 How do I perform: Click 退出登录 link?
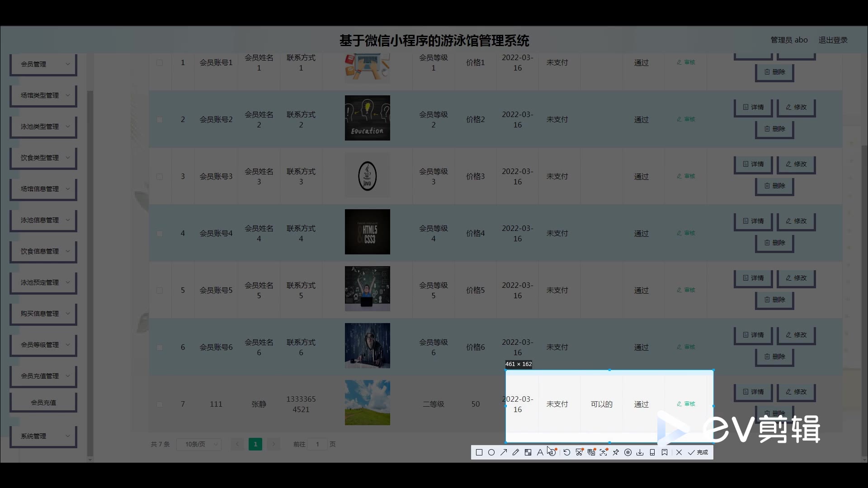tap(833, 40)
